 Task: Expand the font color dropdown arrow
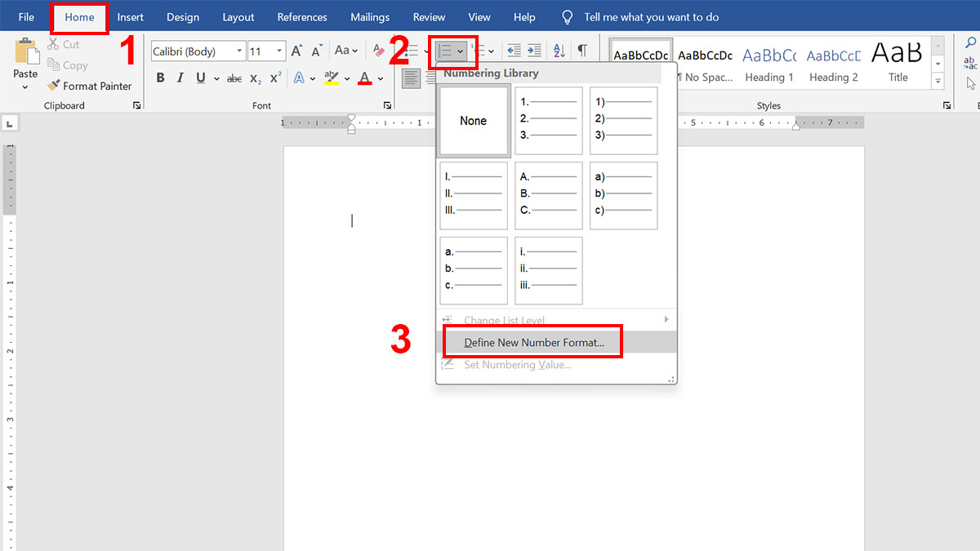pyautogui.click(x=380, y=78)
